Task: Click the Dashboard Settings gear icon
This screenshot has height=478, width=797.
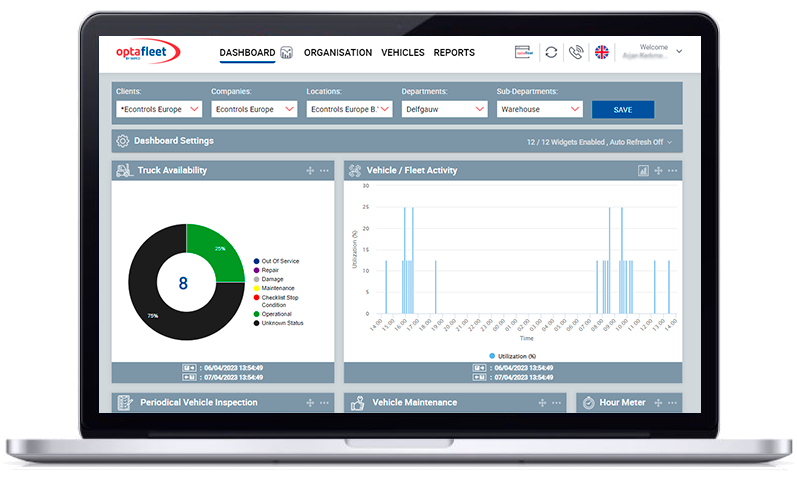Action: 122,141
